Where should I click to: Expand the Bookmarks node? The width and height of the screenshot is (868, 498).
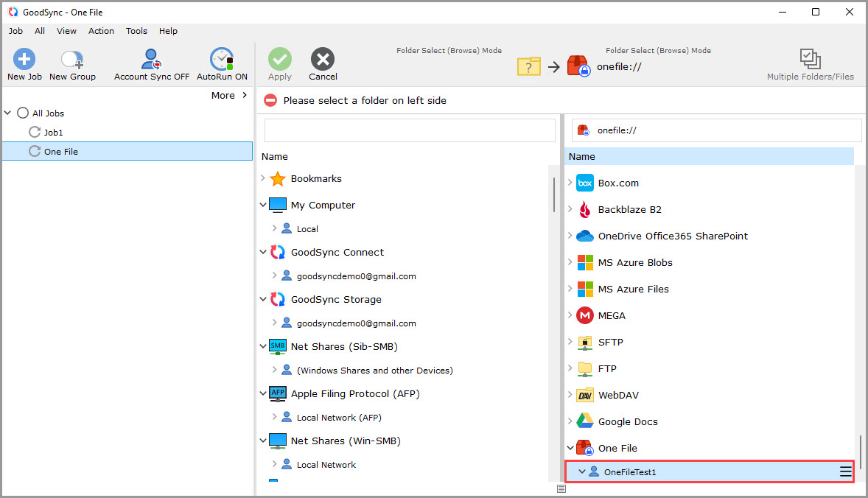pos(263,178)
